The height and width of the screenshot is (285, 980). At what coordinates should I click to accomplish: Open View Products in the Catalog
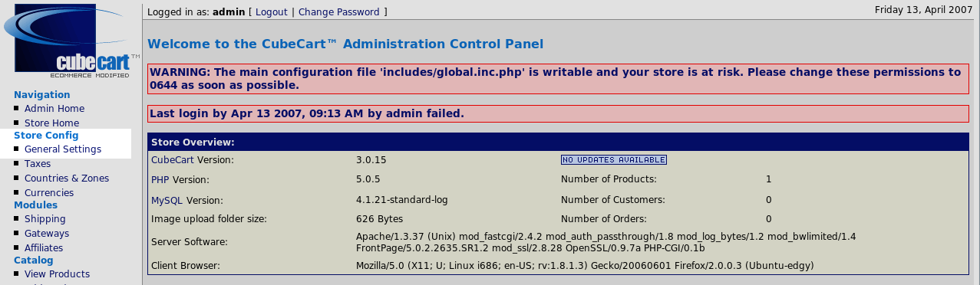click(x=57, y=274)
